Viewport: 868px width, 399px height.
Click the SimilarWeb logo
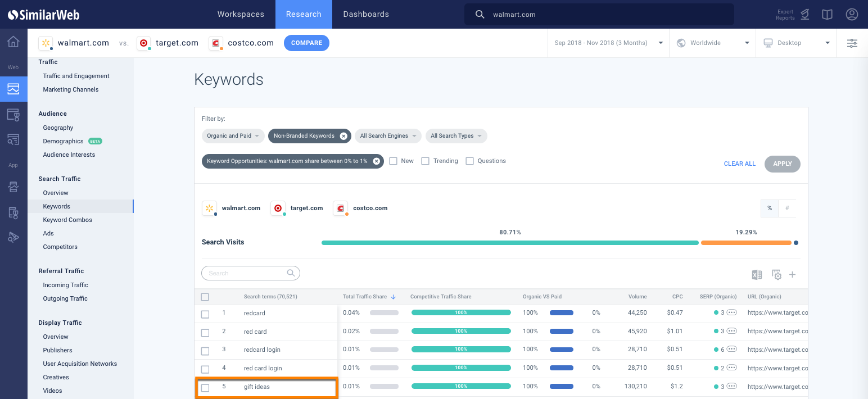43,14
